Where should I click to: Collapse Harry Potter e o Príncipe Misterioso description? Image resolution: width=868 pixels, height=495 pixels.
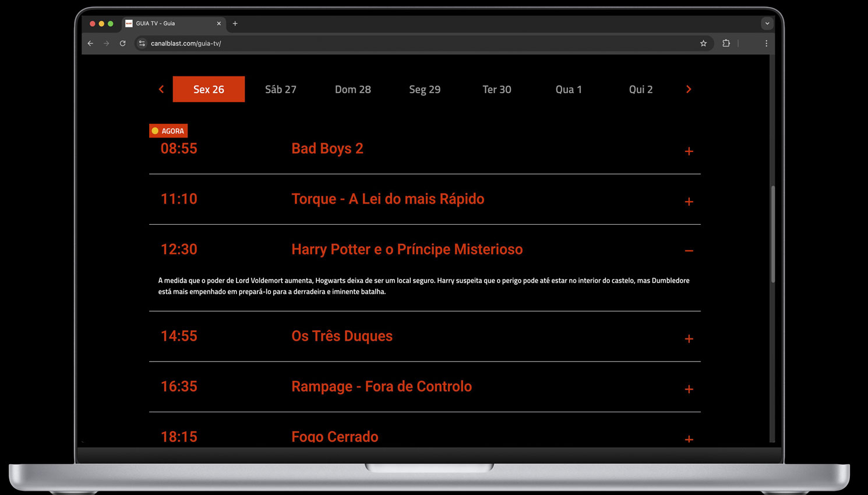(689, 251)
